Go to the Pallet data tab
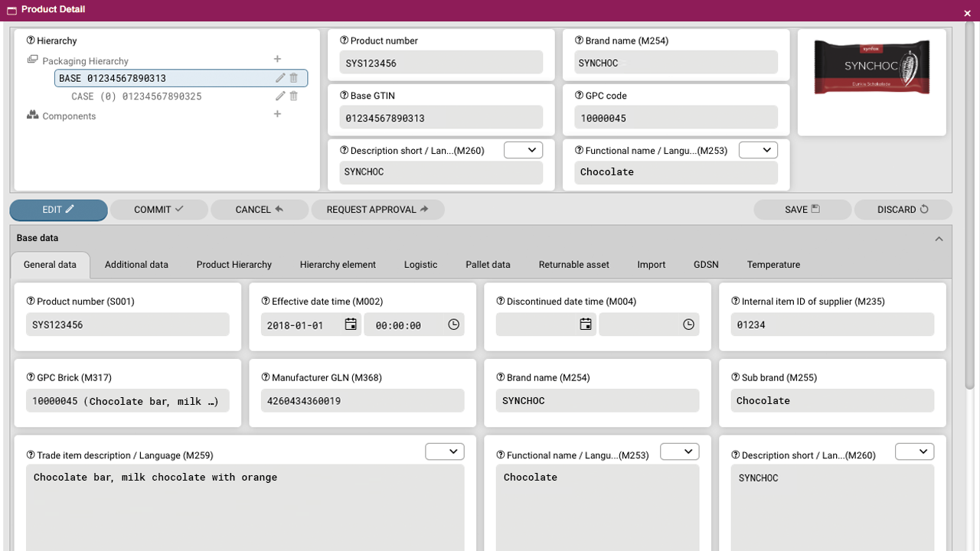 pyautogui.click(x=488, y=265)
